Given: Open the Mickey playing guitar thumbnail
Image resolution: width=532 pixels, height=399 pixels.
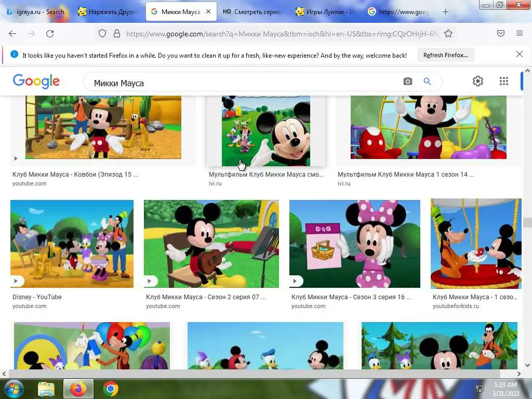Looking at the screenshot, I should point(211,244).
